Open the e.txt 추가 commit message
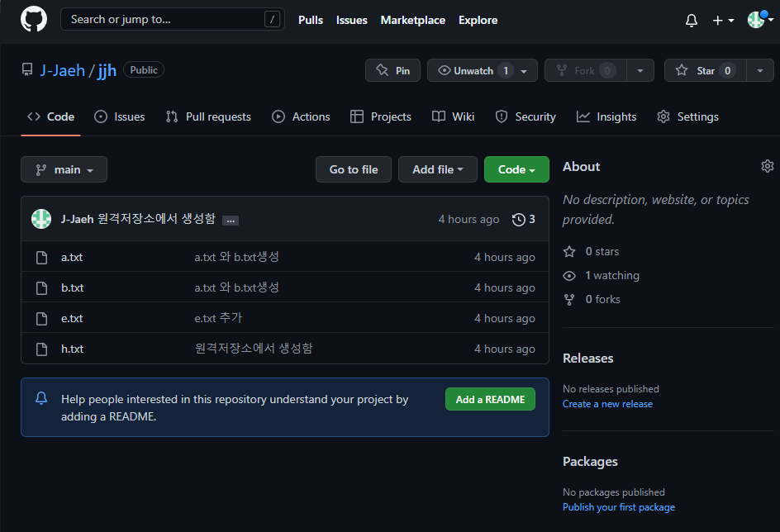The height and width of the screenshot is (532, 780). (x=218, y=318)
